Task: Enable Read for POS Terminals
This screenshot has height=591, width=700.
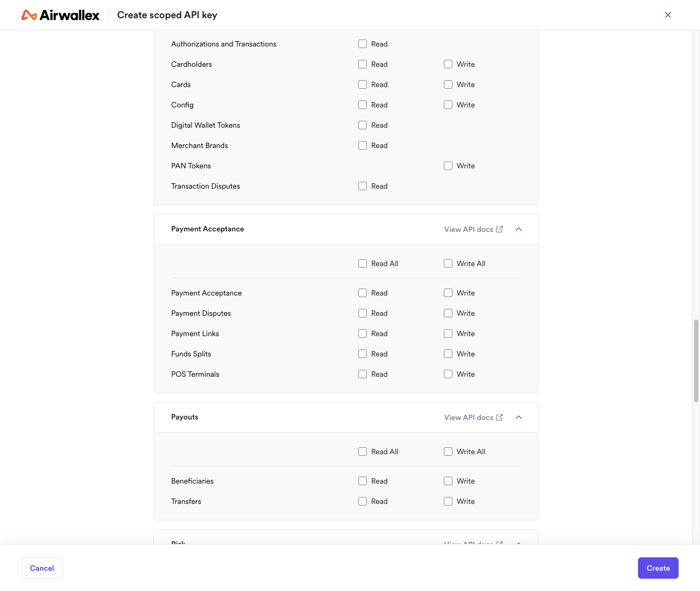Action: (x=363, y=374)
